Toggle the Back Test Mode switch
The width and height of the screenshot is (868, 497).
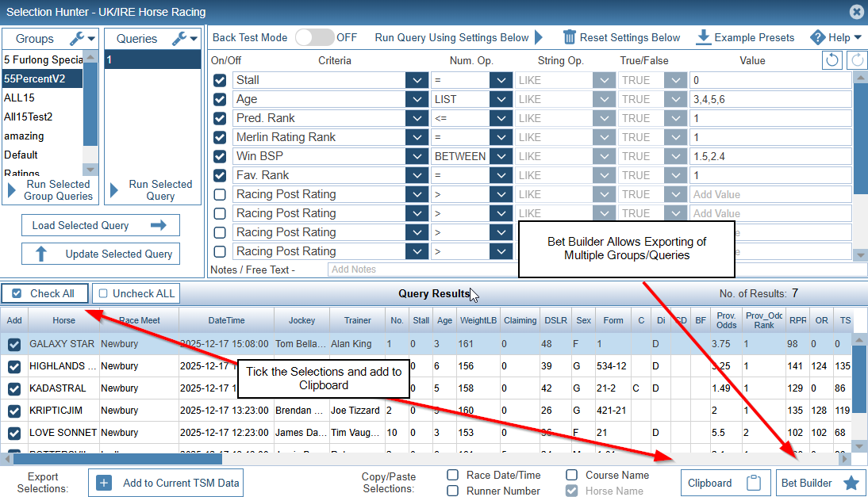(313, 37)
